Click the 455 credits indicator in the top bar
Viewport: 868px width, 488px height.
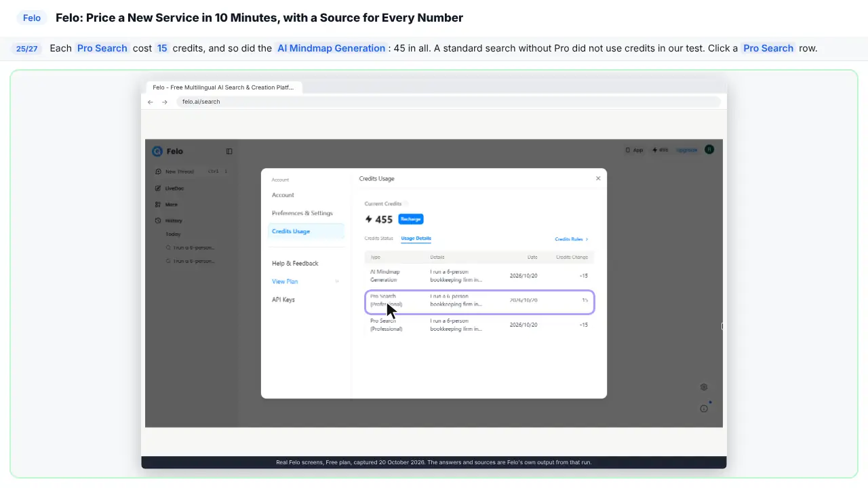(x=660, y=150)
